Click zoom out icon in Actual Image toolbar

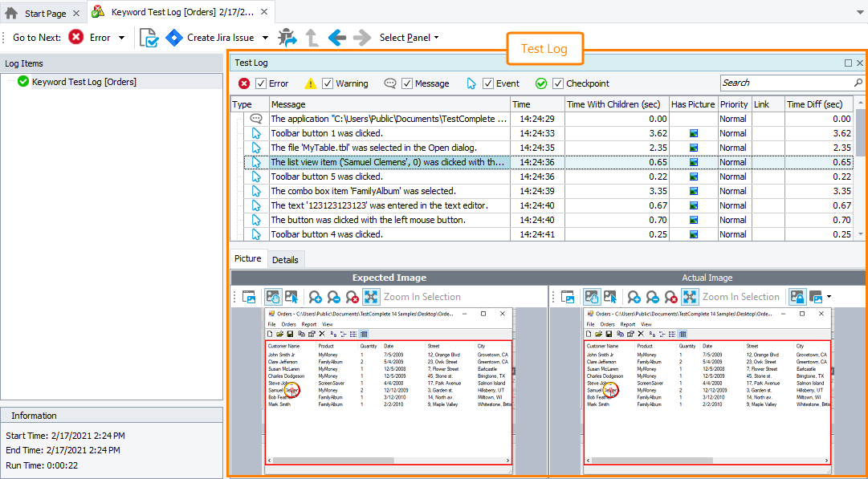(653, 297)
